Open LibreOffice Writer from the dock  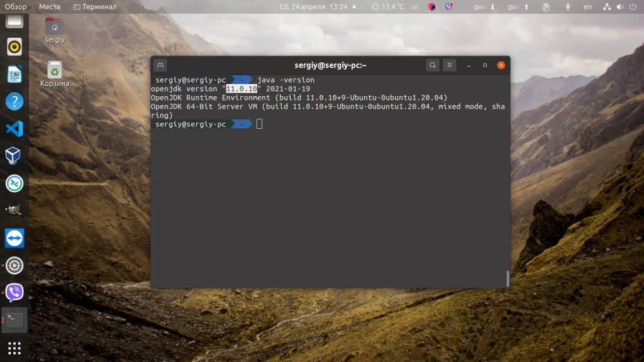pos(14,74)
